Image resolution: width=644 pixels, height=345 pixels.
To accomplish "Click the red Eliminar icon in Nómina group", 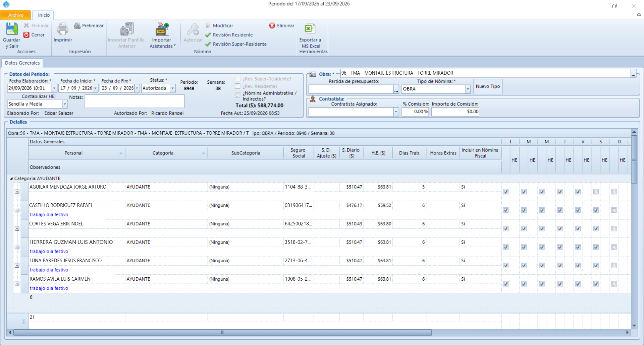I will tap(272, 26).
